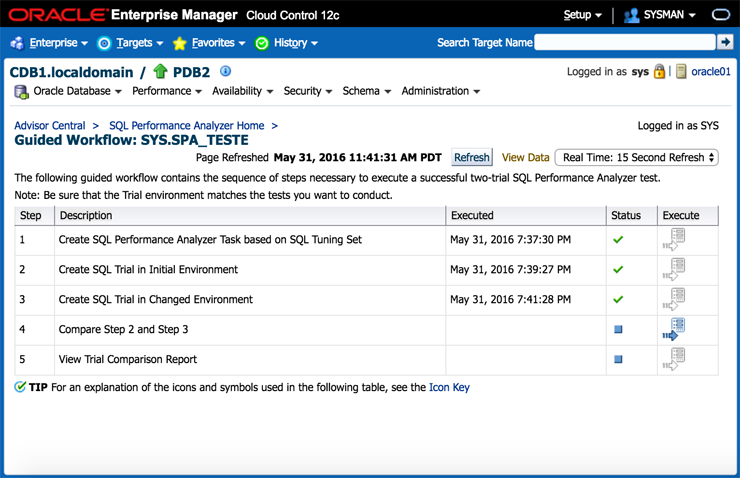Open the SYSMAN user dropdown
The height and width of the screenshot is (478, 740).
point(659,15)
